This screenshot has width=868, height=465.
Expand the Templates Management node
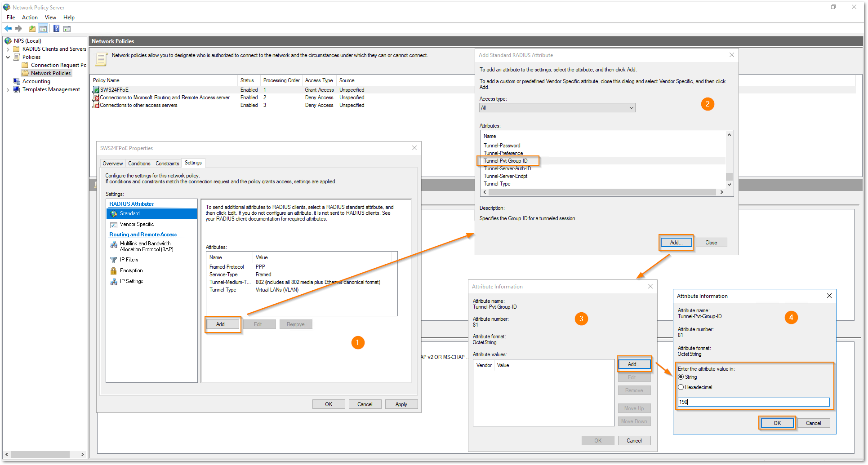(8, 90)
